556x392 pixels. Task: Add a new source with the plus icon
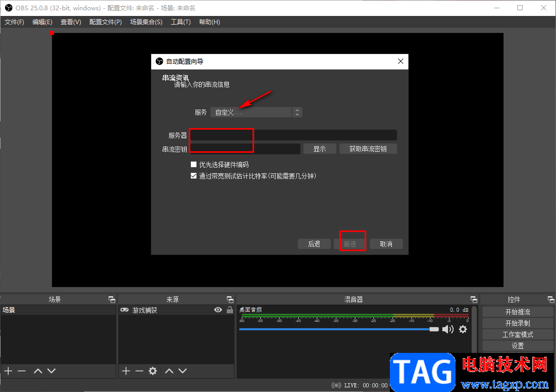click(x=126, y=371)
